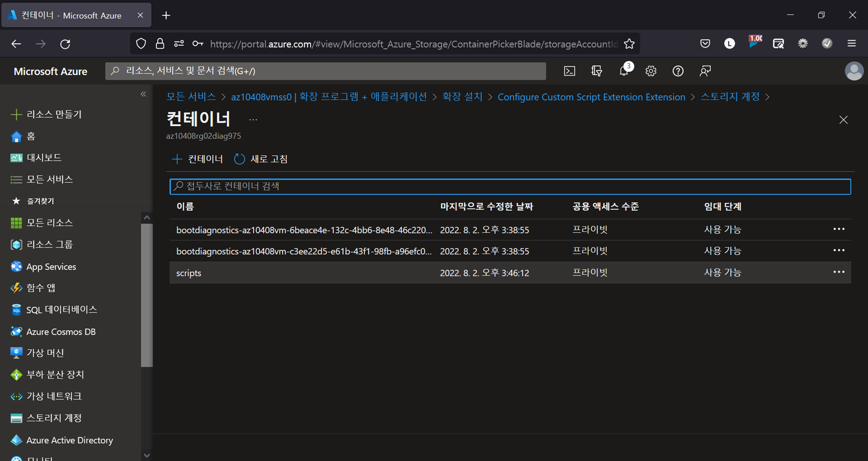Click the az10408vmss0 breadcrumb link
This screenshot has width=868, height=461.
329,97
